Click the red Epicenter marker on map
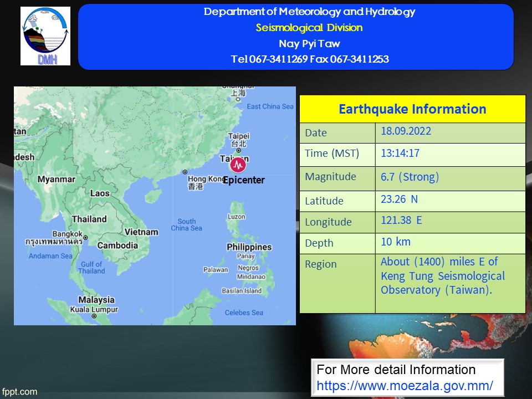Image resolution: width=532 pixels, height=399 pixels. point(238,165)
